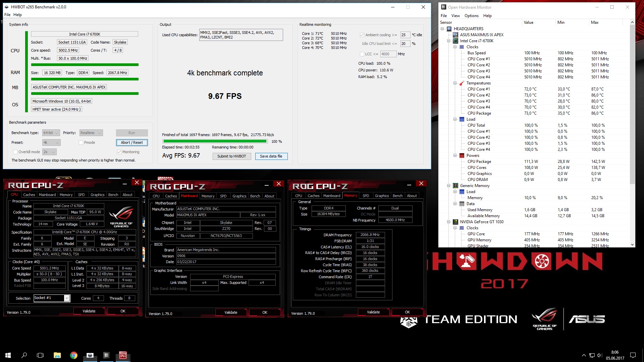Open Bench tab in middle CPU-Z window
Screen dimensions: 644x362
pyautogui.click(x=255, y=196)
